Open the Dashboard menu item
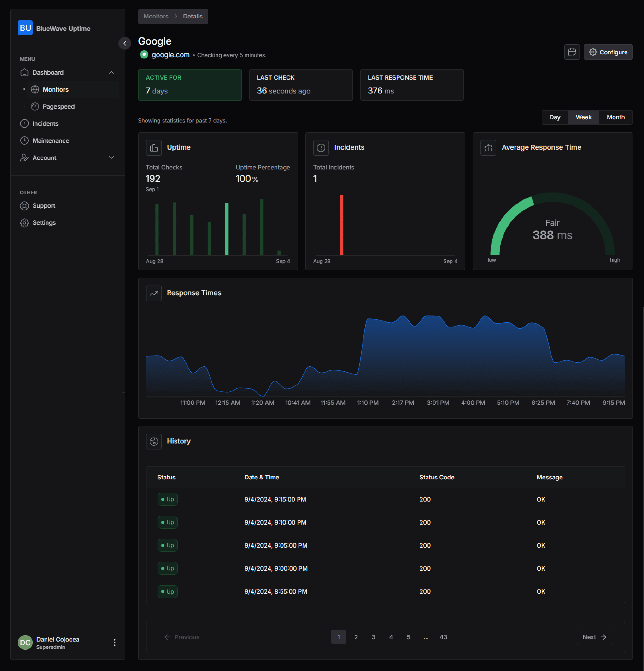This screenshot has height=671, width=644. 48,72
